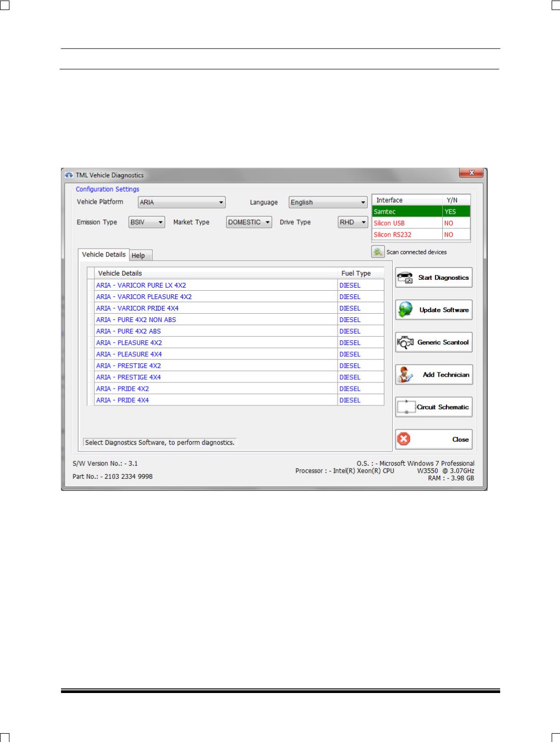Image resolution: width=560 pixels, height=742 pixels.
Task: Select the Vehicle Details tab
Action: click(104, 254)
